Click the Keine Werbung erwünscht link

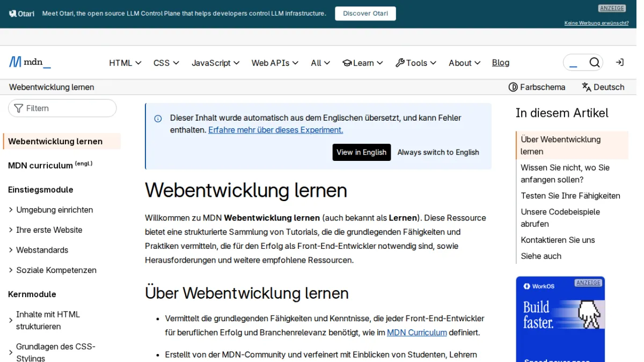[x=596, y=23]
